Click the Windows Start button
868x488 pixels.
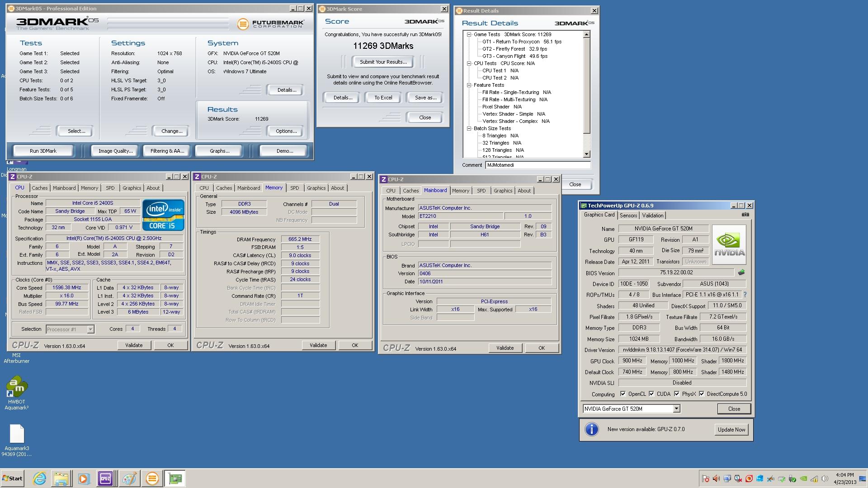click(12, 479)
